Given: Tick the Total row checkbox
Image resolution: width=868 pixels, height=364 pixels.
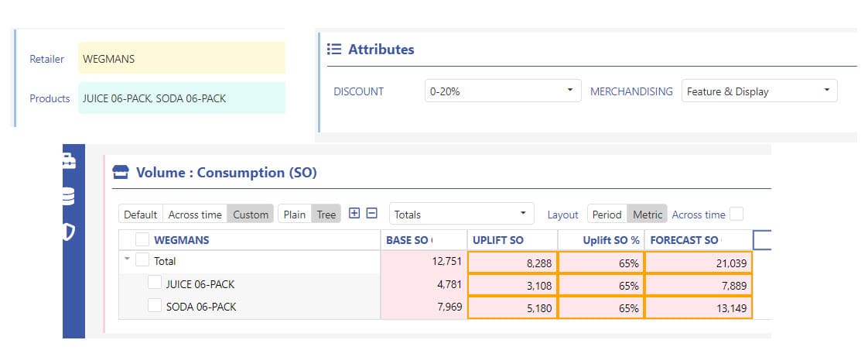Looking at the screenshot, I should (x=143, y=260).
